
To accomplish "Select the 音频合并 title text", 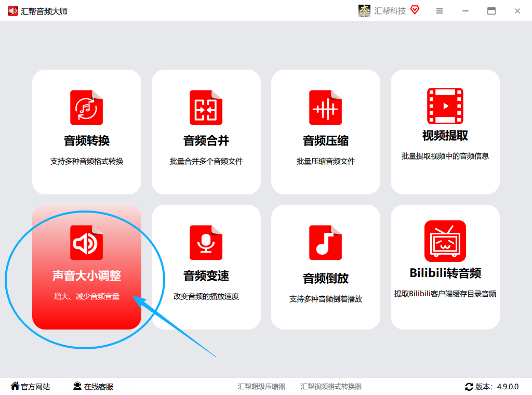I will tap(206, 140).
